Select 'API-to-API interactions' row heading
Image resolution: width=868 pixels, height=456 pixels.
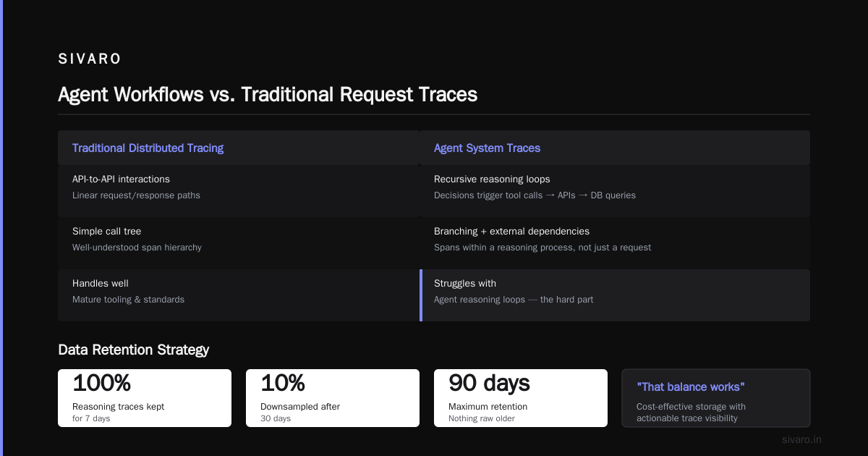click(121, 179)
